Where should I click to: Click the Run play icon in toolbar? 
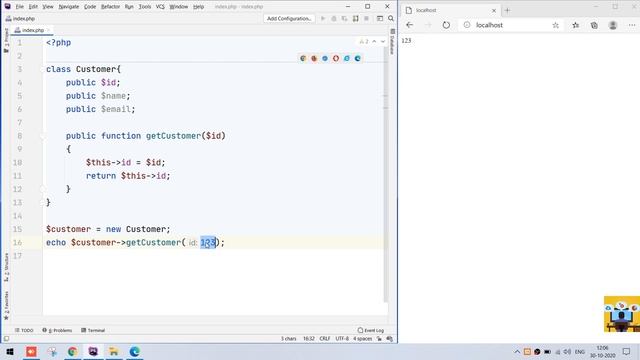pyautogui.click(x=323, y=19)
